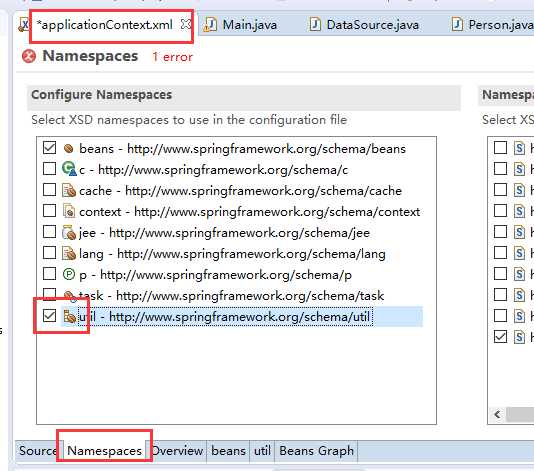Toggle the checked XSD version checkbox
Image resolution: width=534 pixels, height=471 pixels.
pyautogui.click(x=500, y=337)
